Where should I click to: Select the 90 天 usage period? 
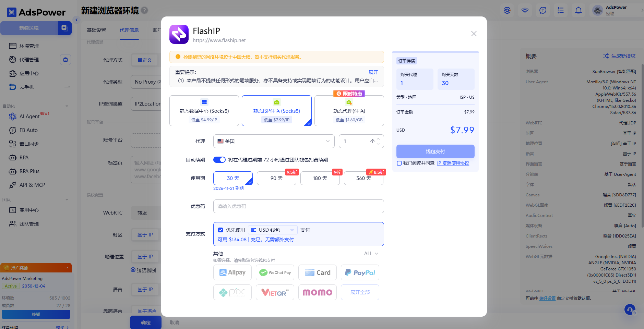276,178
